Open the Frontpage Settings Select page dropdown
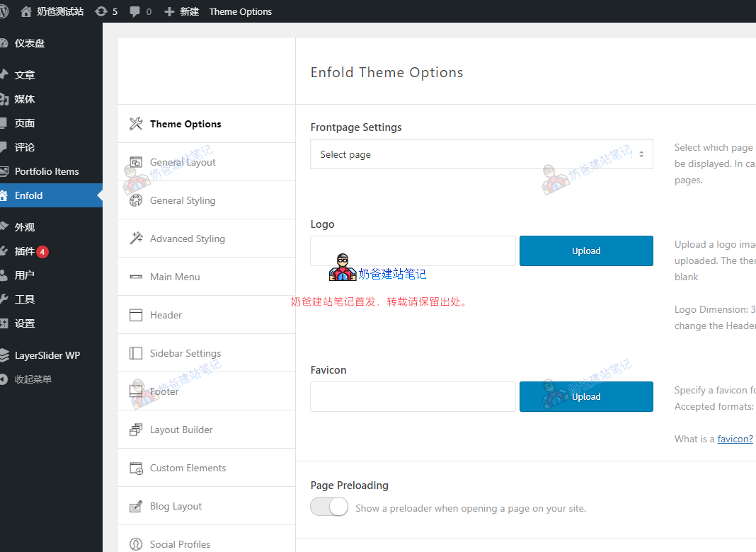 click(481, 154)
